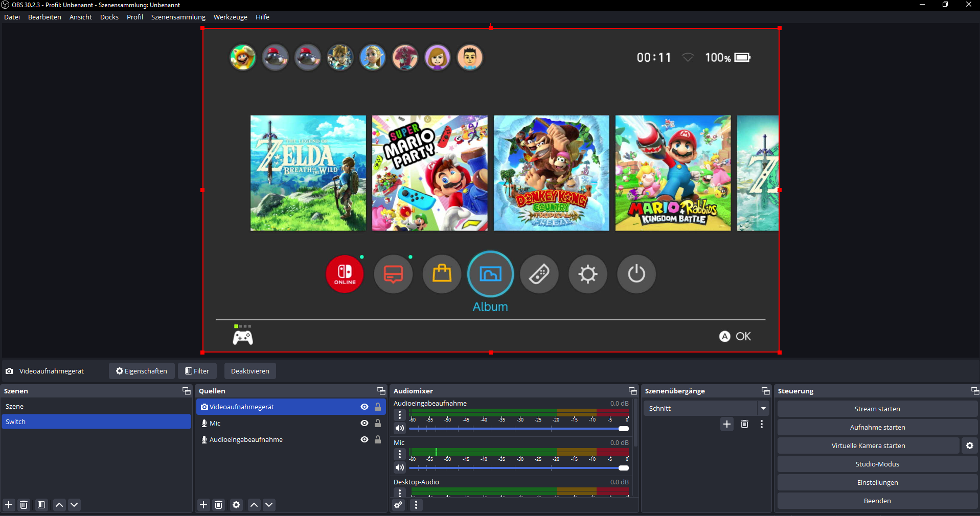Open the transition options three-dot menu
The image size is (980, 516).
tap(761, 424)
